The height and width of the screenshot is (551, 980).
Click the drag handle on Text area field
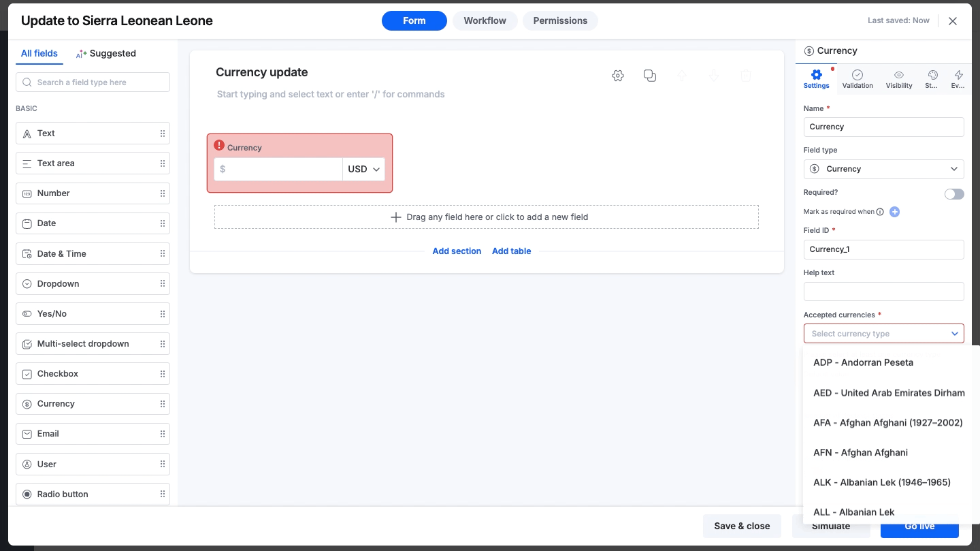click(163, 163)
